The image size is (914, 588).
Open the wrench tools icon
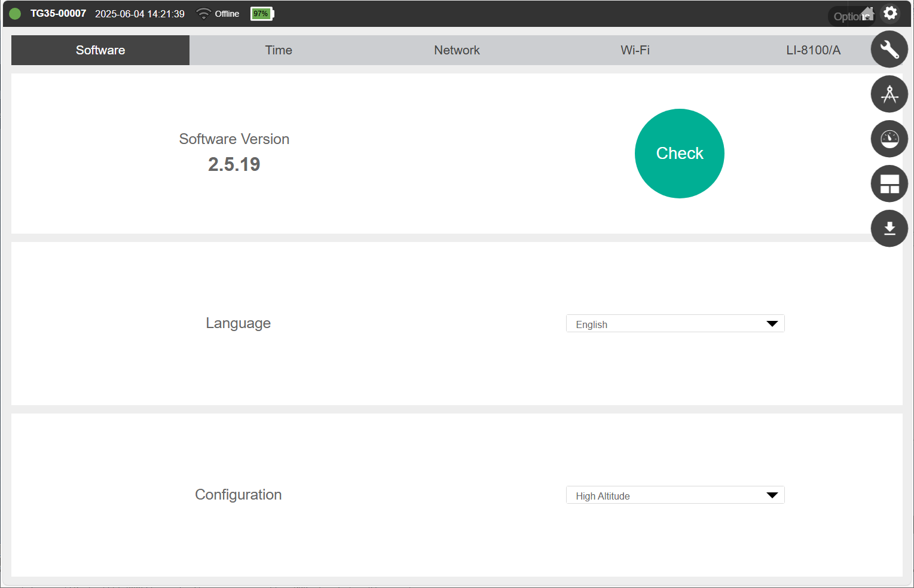889,49
